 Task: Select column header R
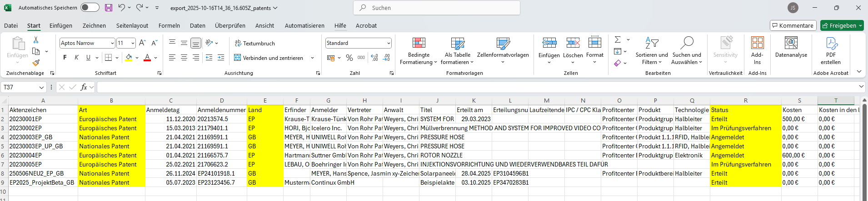click(746, 101)
